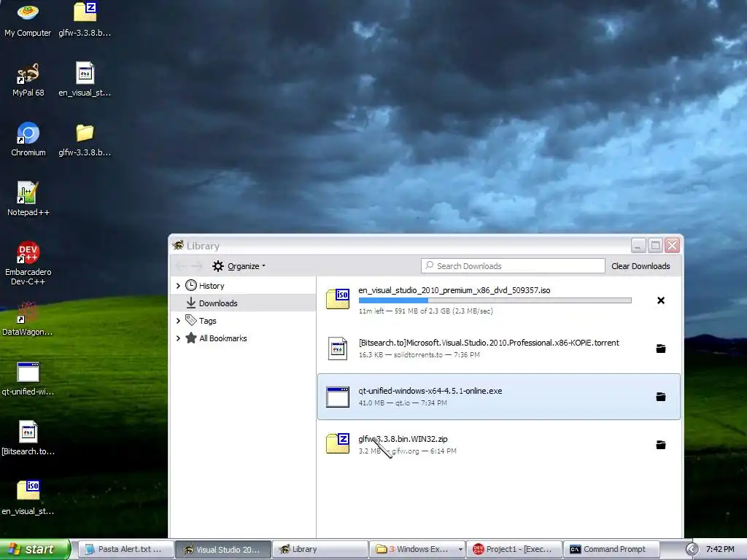This screenshot has height=560, width=747.
Task: Cancel the Visual Studio iso download
Action: pyautogui.click(x=661, y=300)
